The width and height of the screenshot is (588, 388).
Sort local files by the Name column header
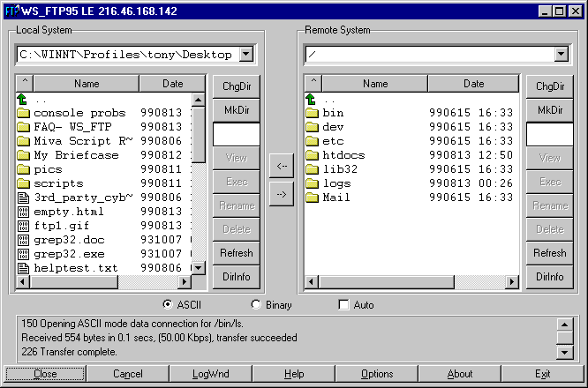point(87,83)
